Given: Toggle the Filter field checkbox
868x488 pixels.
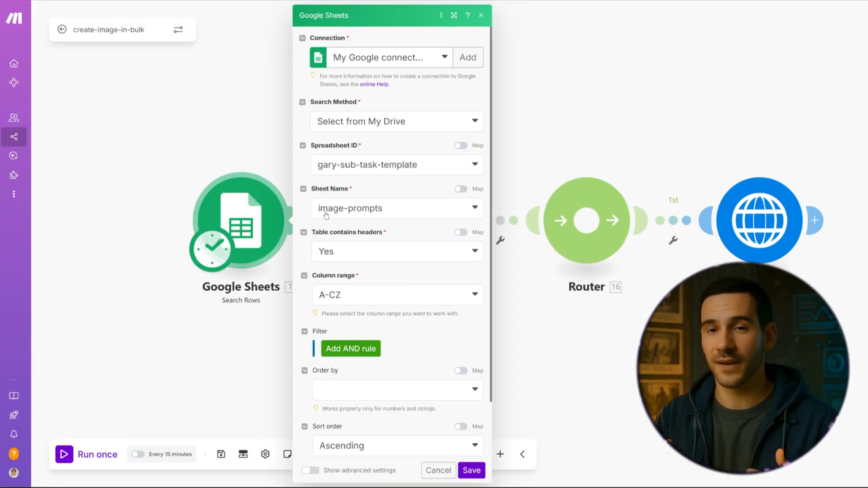Looking at the screenshot, I should pos(304,331).
